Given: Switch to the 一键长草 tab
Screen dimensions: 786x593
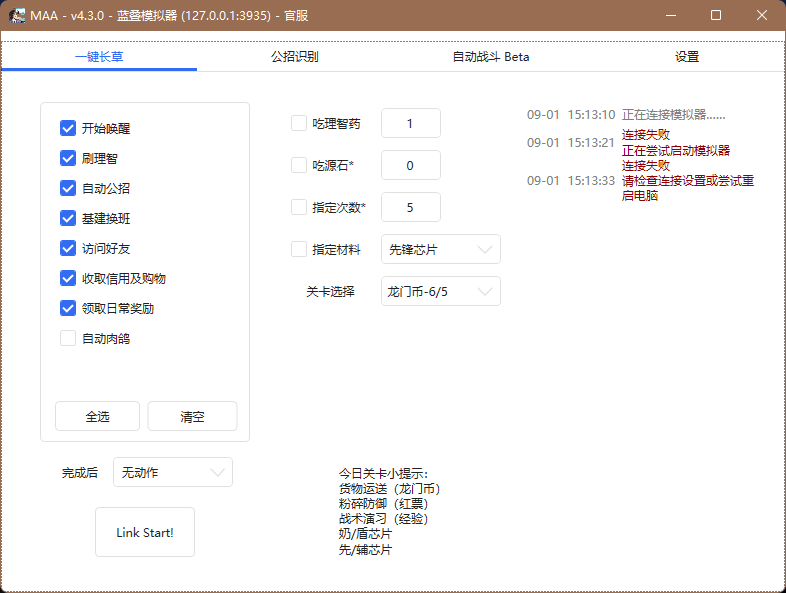Looking at the screenshot, I should coord(99,57).
